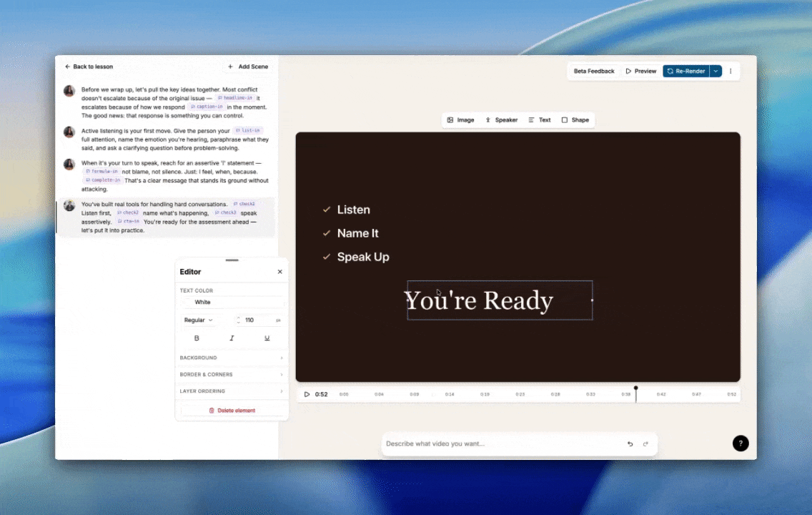
Task: Click the checkmark icon next to Speak Up
Action: [x=326, y=257]
